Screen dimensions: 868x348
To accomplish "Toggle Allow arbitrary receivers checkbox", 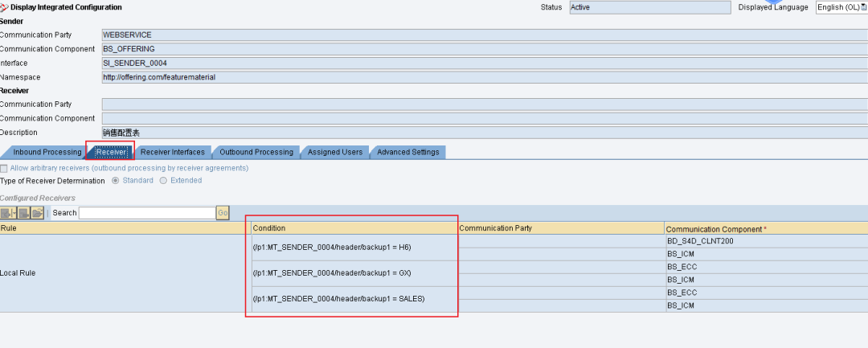I will click(x=4, y=168).
